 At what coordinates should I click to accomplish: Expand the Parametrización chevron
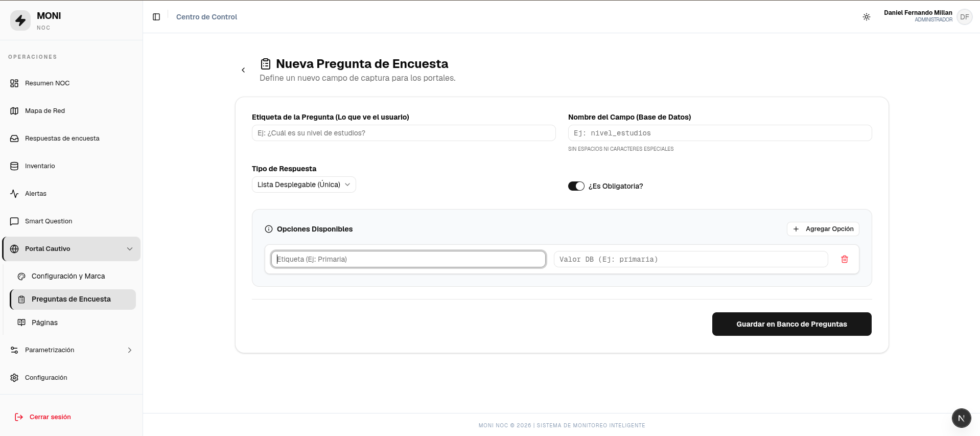(x=130, y=350)
